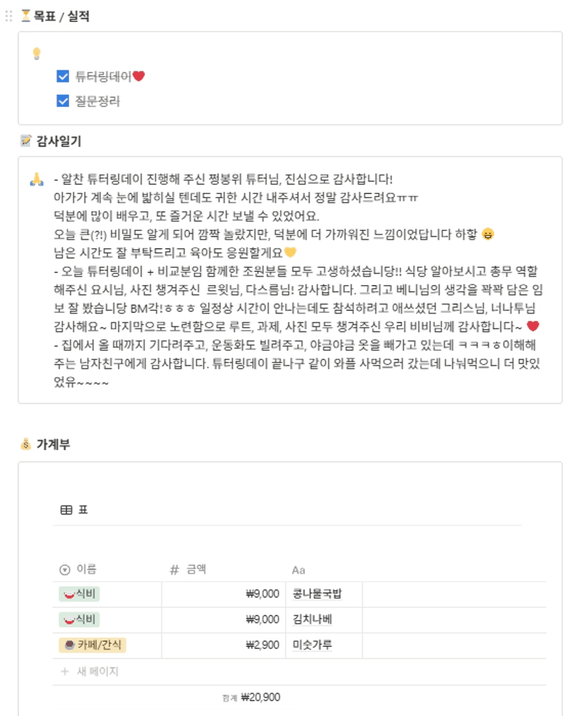The width and height of the screenshot is (588, 716).
Task: Click the drag handle beside 목표 / 실적 heading
Action: 9,16
